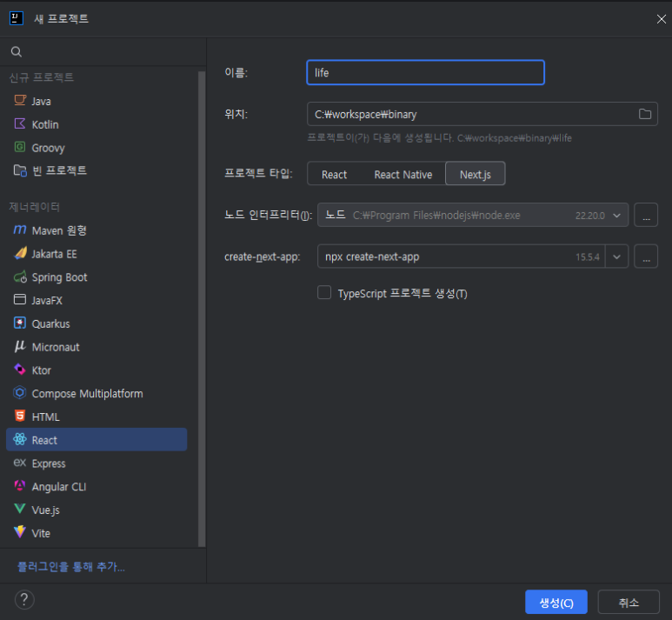The width and height of the screenshot is (672, 620).
Task: Browse for location with folder icon
Action: pyautogui.click(x=644, y=114)
